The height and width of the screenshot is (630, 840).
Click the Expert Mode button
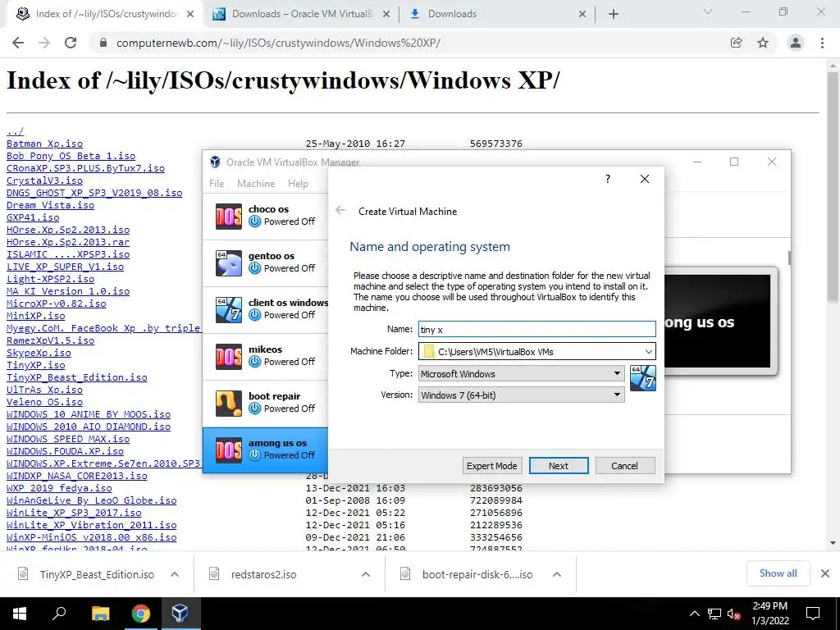[492, 466]
